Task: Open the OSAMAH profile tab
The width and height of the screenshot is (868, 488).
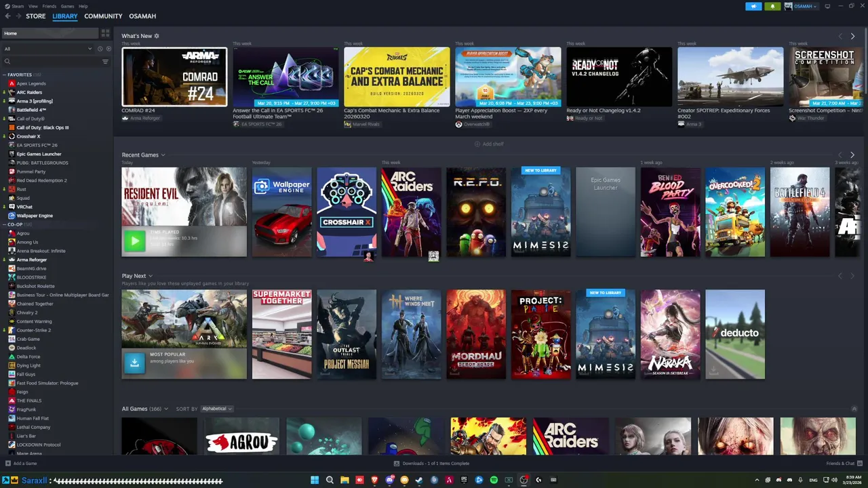Action: 142,16
